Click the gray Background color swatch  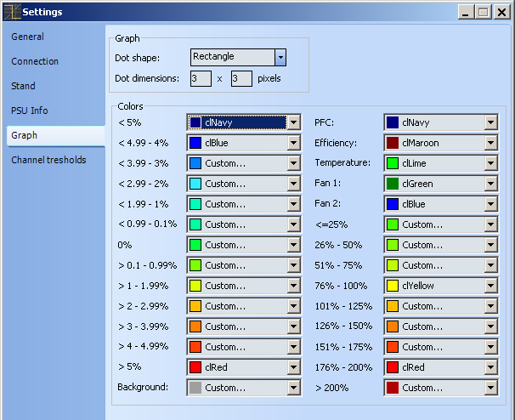[x=195, y=388]
